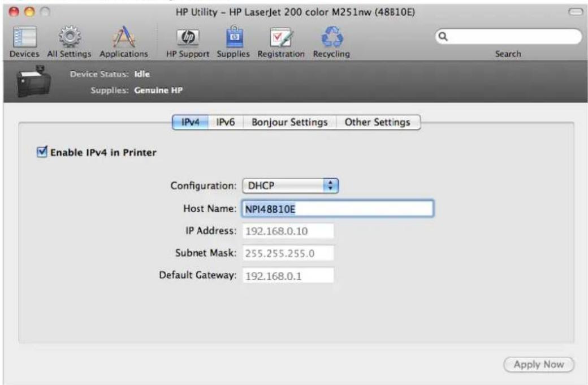The height and width of the screenshot is (385, 588).
Task: Click the Default Gateway field
Action: 288,275
